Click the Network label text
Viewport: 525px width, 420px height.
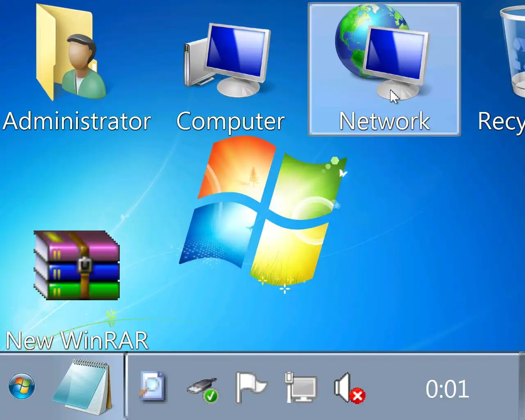384,121
